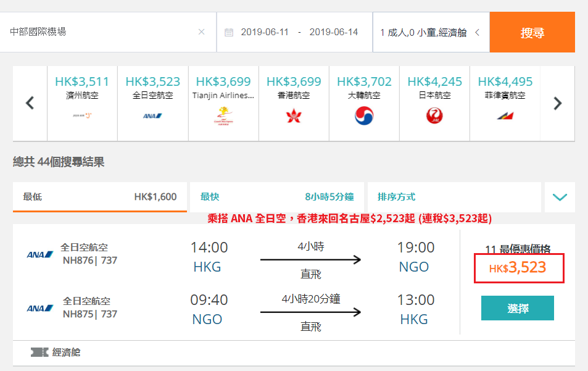This screenshot has height=371, width=588.
Task: Pick the Tianjin Airlines HK$3,699 logo
Action: 223,115
